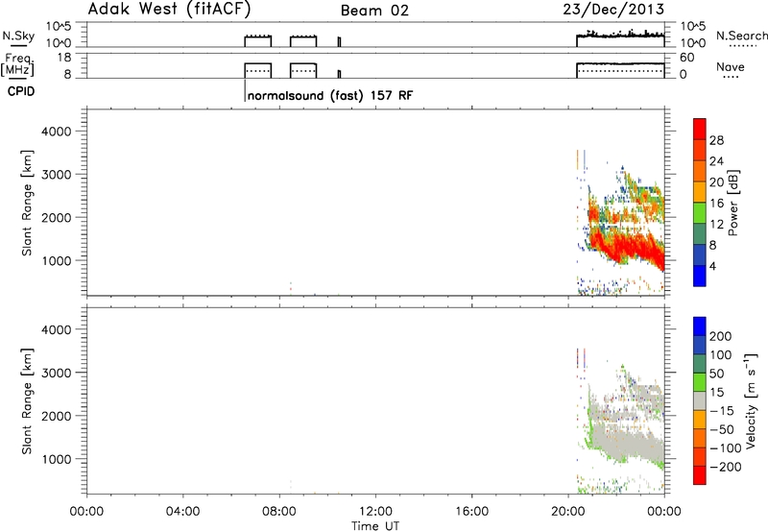
Task: Click the '60' tick on the Nave axis
Action: pos(686,58)
